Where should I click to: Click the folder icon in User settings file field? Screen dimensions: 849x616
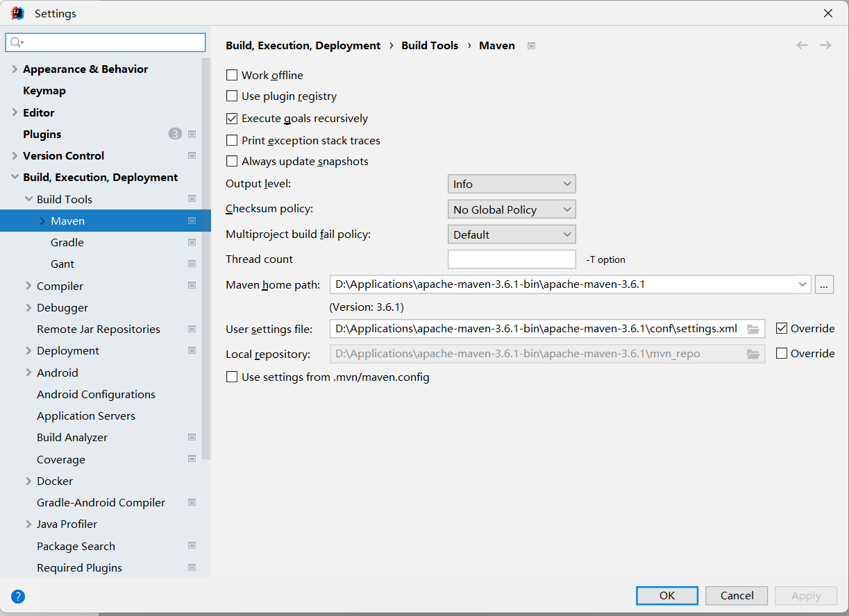(753, 329)
